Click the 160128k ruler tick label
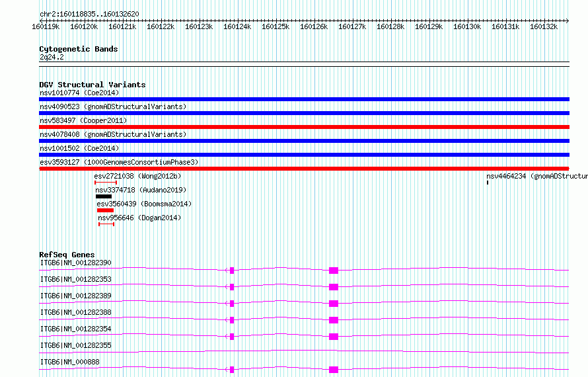 [390, 26]
